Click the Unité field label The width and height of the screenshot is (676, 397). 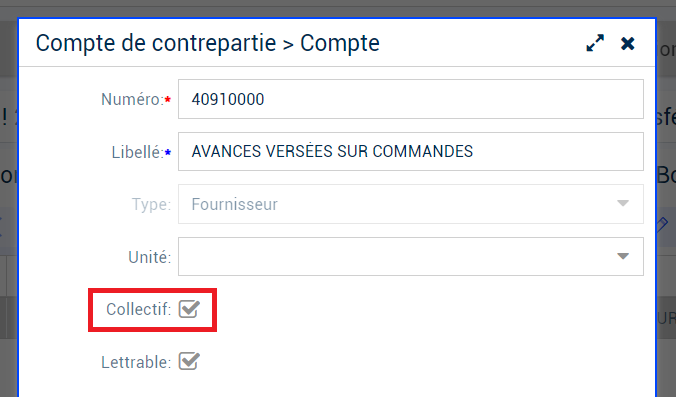[150, 257]
